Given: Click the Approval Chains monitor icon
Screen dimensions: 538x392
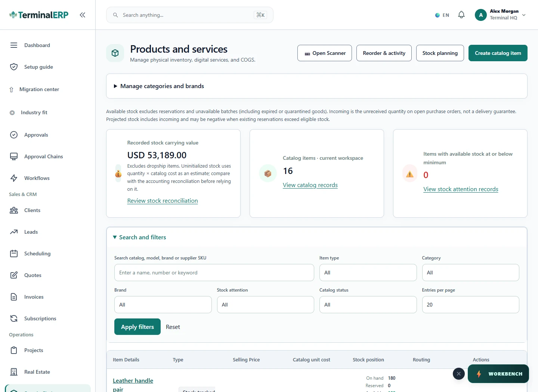Looking at the screenshot, I should (14, 156).
